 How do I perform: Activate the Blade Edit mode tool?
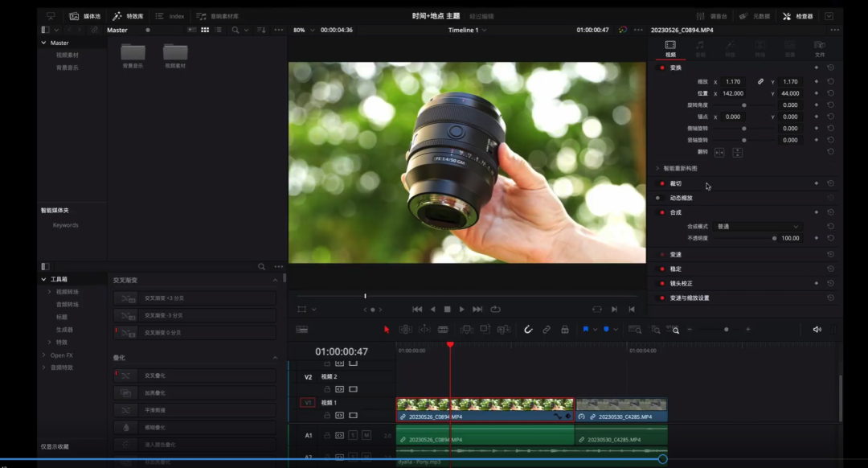[x=443, y=330]
